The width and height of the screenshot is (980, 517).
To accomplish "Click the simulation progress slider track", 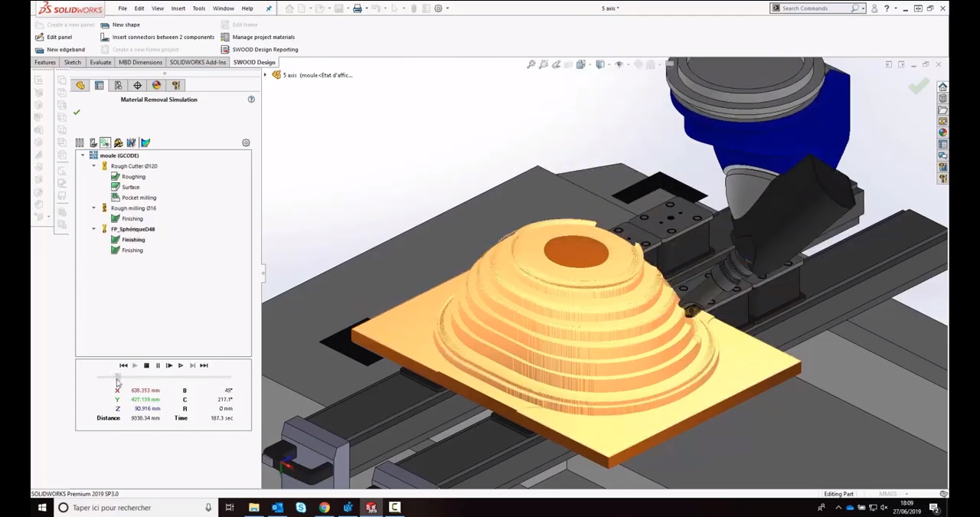I will pyautogui.click(x=165, y=378).
